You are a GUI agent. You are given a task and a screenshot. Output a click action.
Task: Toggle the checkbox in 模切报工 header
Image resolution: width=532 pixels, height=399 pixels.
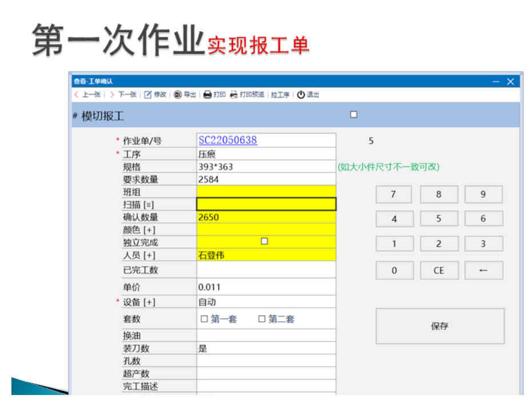click(x=354, y=115)
